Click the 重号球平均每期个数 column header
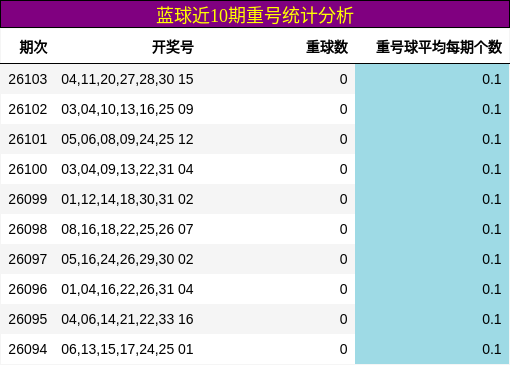The image size is (510, 365). point(439,47)
